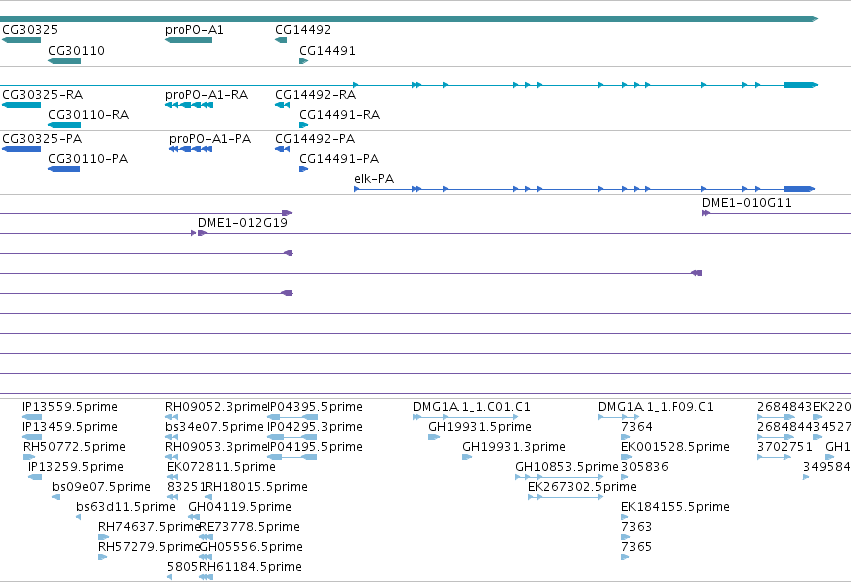The height and width of the screenshot is (582, 851).
Task: Open the RH50772.5prime EST label
Action: [74, 447]
